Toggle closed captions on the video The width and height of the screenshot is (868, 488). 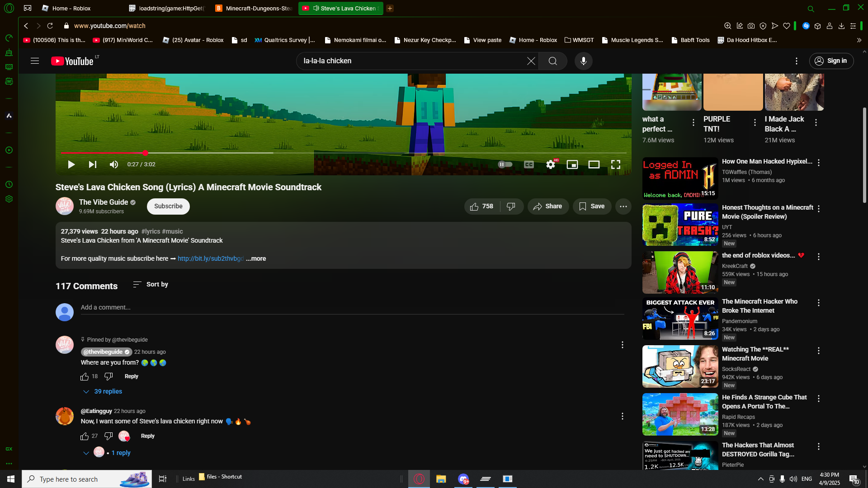[529, 164]
